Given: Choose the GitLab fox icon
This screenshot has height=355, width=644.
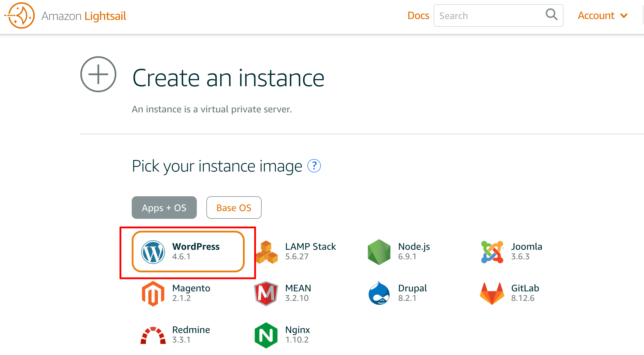Looking at the screenshot, I should coord(492,294).
